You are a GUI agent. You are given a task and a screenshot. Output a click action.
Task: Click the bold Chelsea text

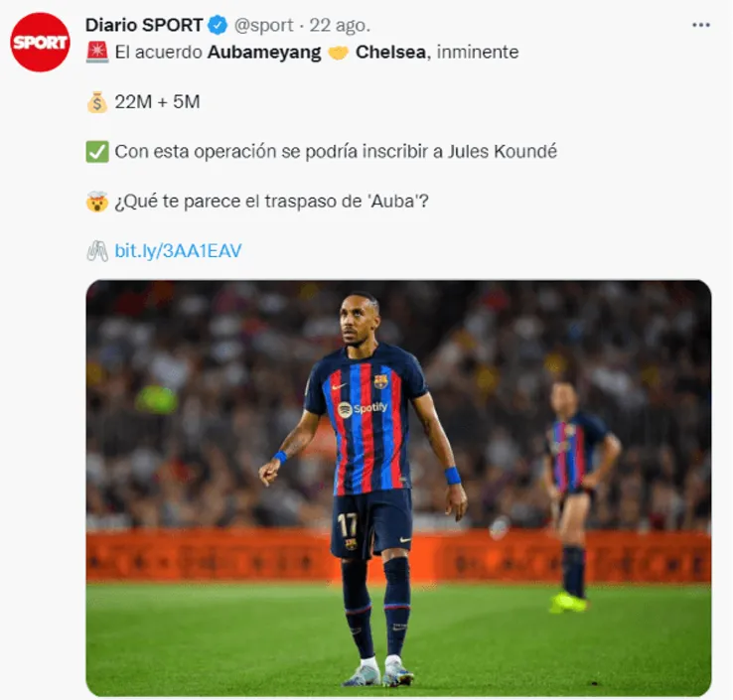390,52
